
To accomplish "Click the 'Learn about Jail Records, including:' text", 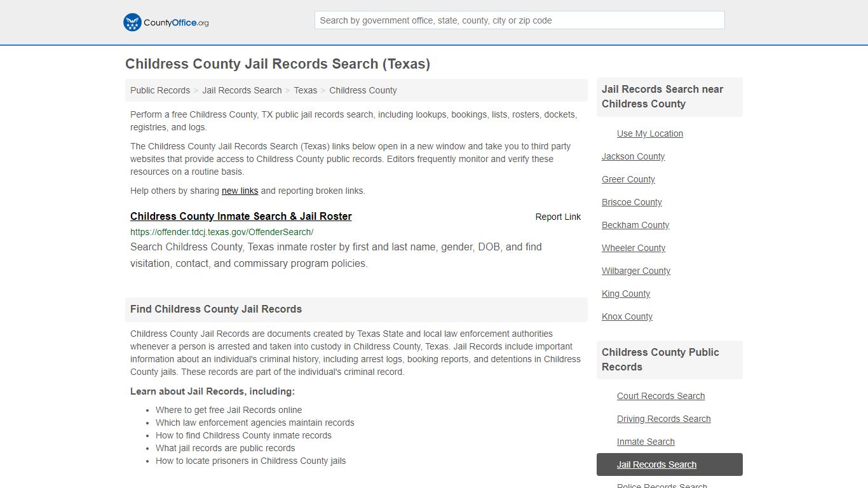I will [212, 391].
